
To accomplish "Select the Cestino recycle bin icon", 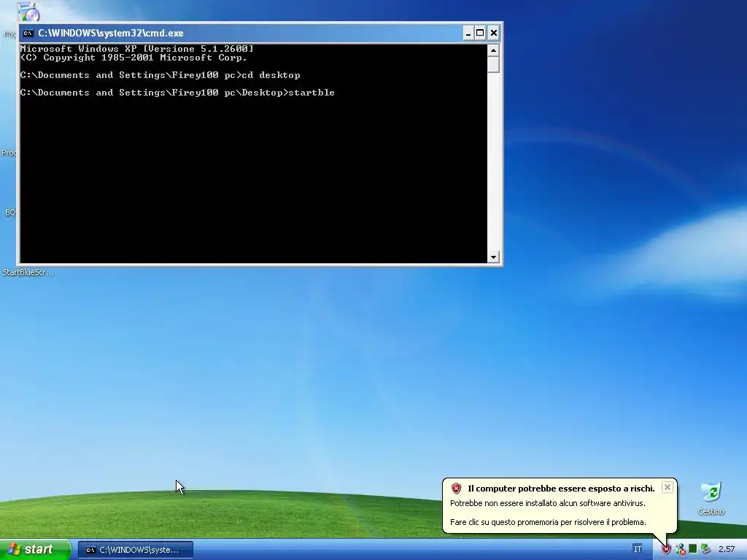I will pos(711,498).
